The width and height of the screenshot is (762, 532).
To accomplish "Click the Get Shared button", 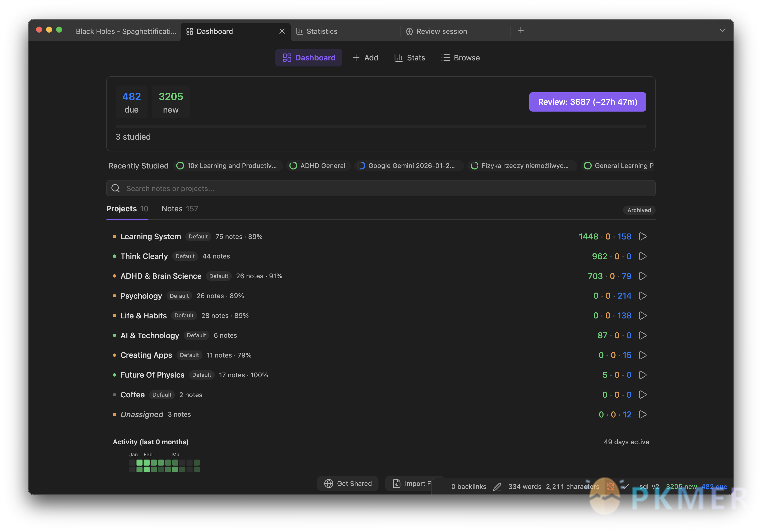I will click(x=347, y=484).
